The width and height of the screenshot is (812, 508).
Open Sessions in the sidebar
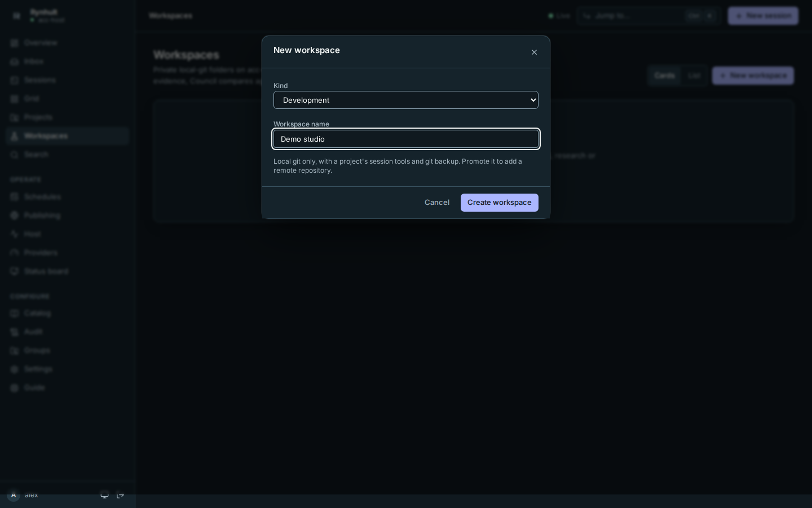68,80
